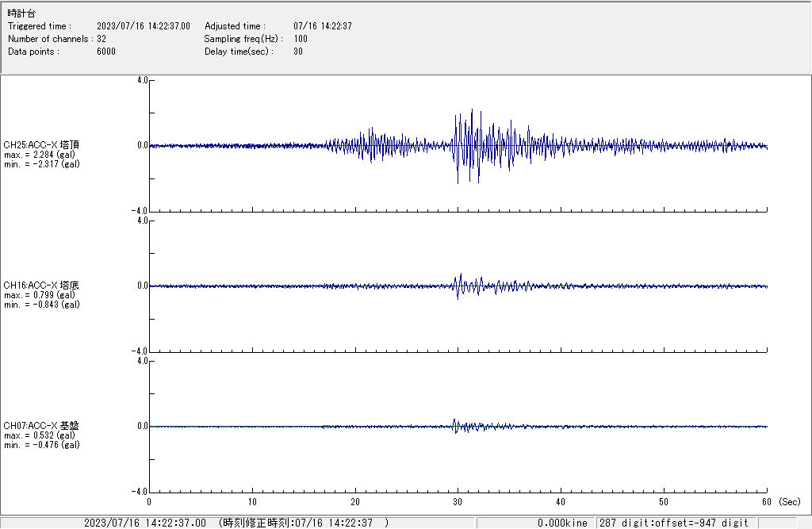Select the Adjusted time value in header
The image size is (812, 529).
322,26
